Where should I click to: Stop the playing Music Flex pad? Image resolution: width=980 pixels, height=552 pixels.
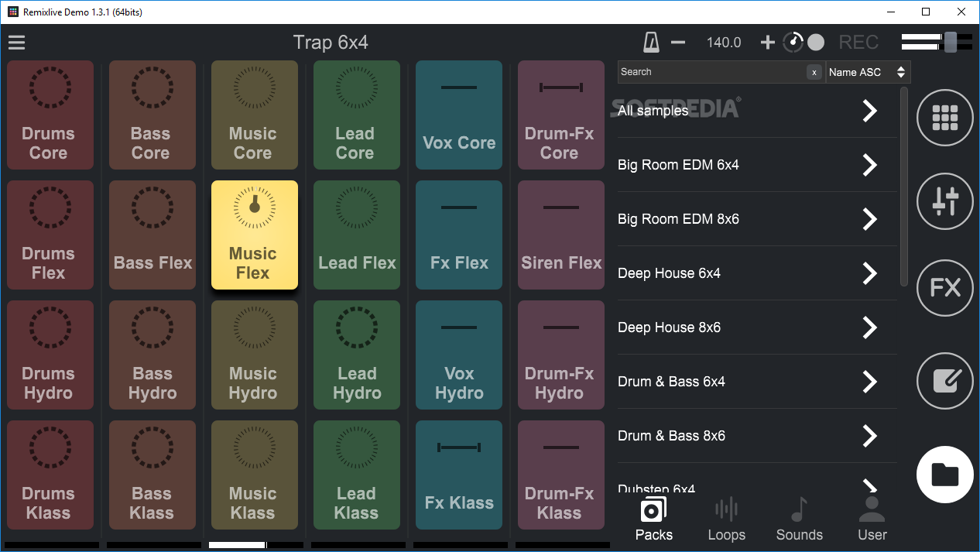[x=255, y=235]
